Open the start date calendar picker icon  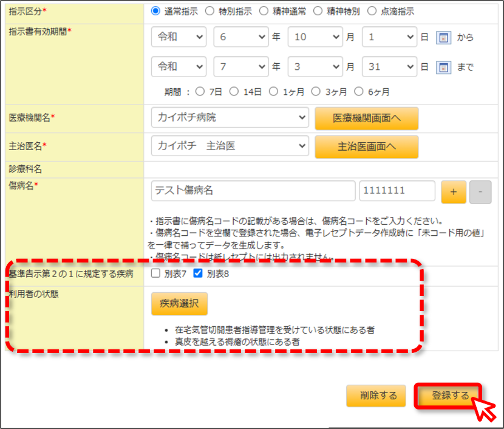tap(443, 38)
